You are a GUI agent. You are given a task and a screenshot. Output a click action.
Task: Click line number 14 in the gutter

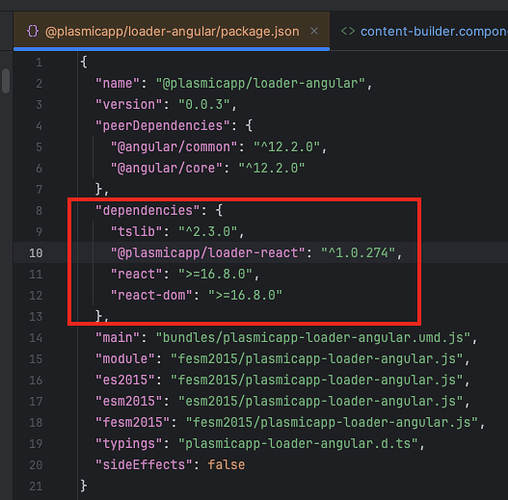click(x=36, y=338)
